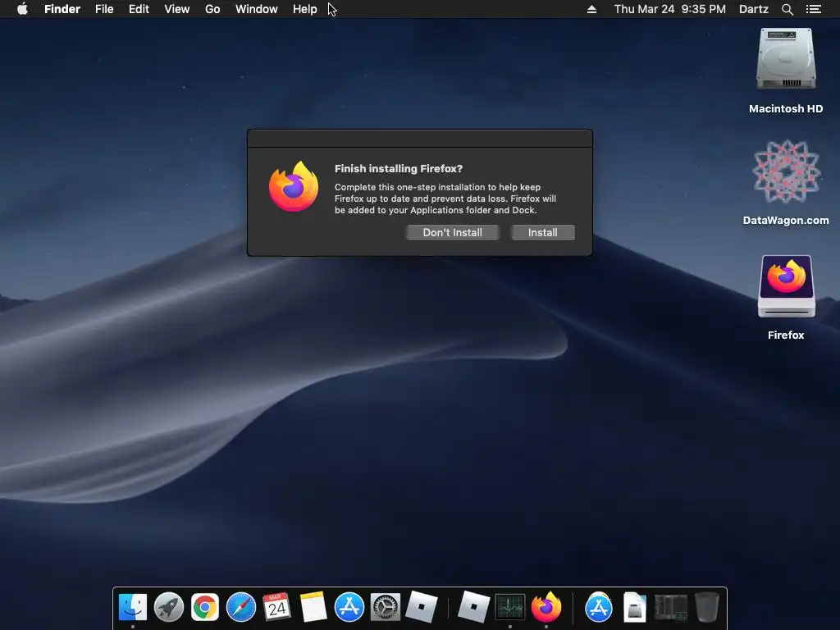Launch Safari from the Dock
The width and height of the screenshot is (840, 630).
coord(241,607)
